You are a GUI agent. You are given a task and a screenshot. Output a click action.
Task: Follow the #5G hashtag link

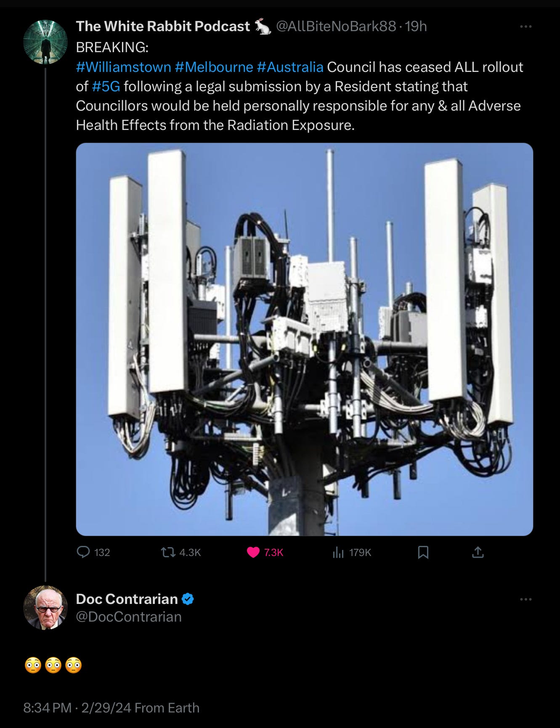coord(106,86)
